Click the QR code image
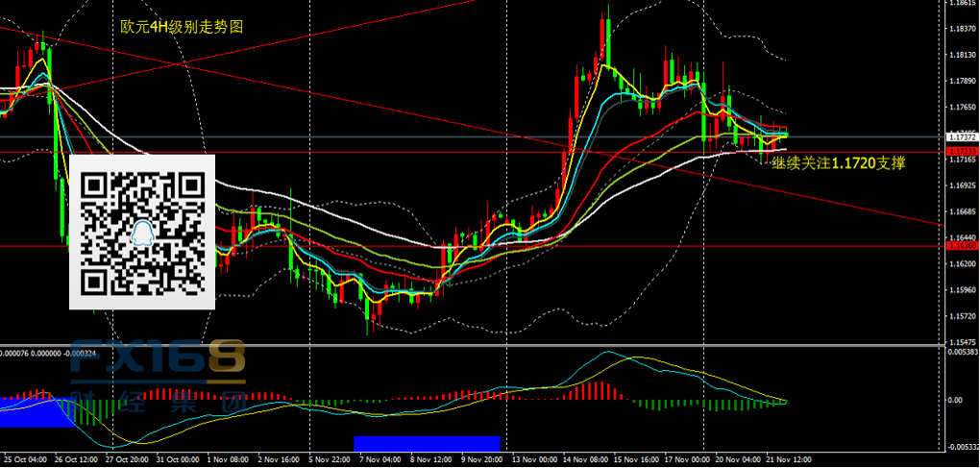Screen dimensions: 980x468 (x=142, y=232)
